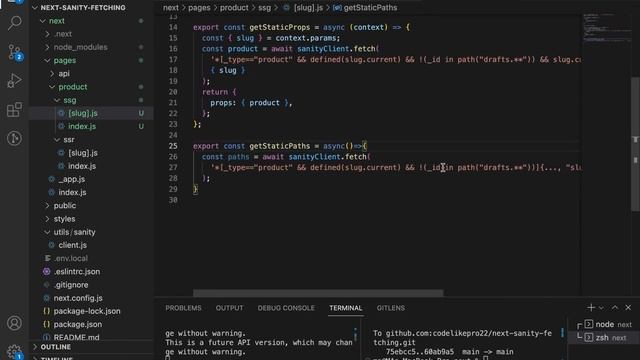
Task: Open [slug].js under ssr folder
Action: click(83, 153)
